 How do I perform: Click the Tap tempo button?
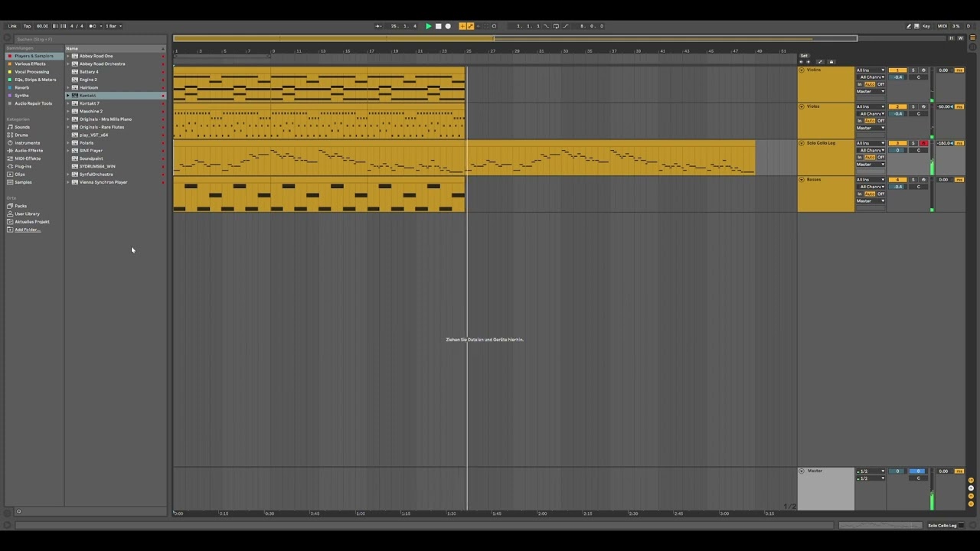tap(27, 26)
